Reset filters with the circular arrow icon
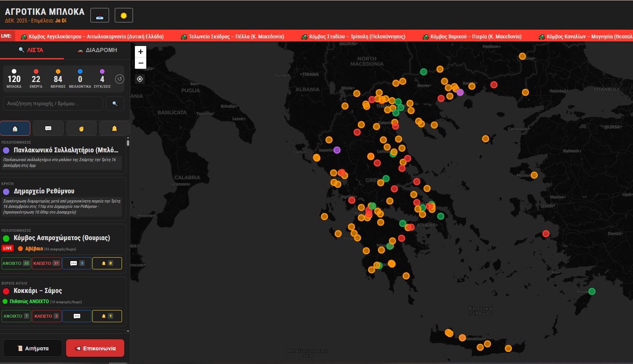The height and width of the screenshot is (364, 633). point(120,79)
